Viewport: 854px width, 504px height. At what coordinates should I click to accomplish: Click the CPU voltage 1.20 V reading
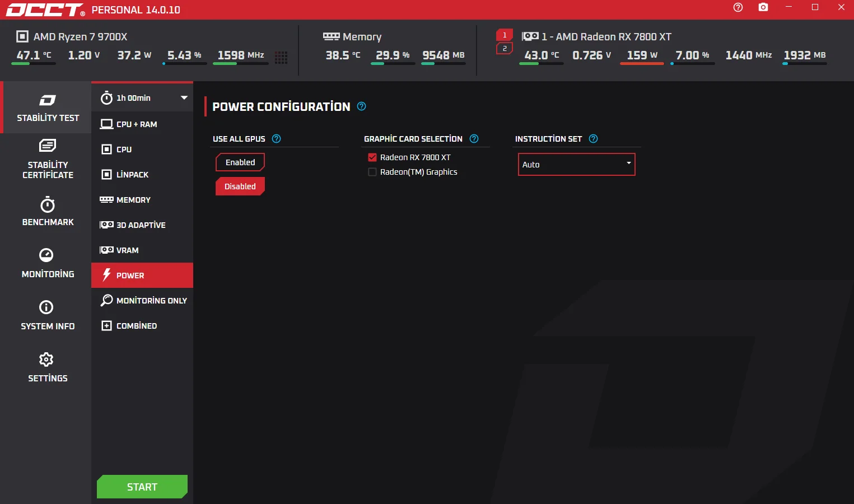84,55
